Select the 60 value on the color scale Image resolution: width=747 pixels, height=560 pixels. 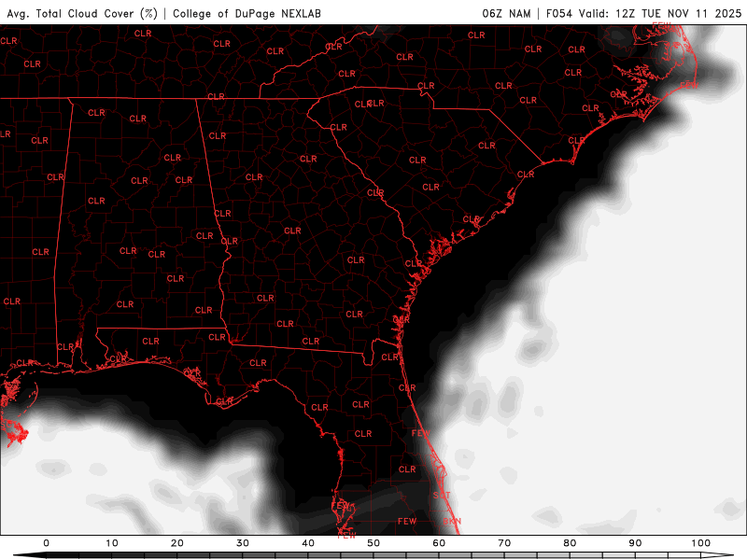click(439, 543)
